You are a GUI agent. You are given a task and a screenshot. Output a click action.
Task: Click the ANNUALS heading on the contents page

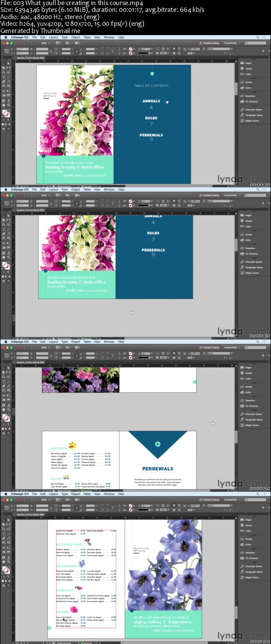click(x=151, y=101)
